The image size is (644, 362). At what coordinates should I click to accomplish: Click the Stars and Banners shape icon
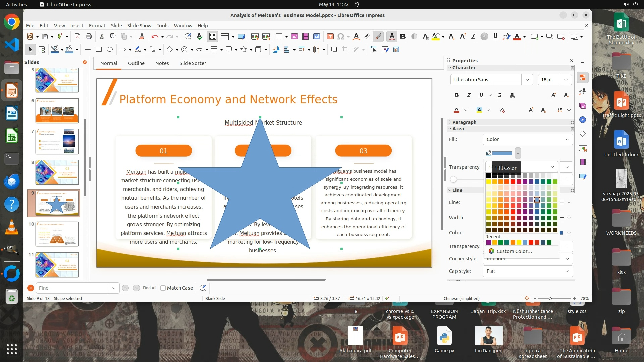[244, 50]
